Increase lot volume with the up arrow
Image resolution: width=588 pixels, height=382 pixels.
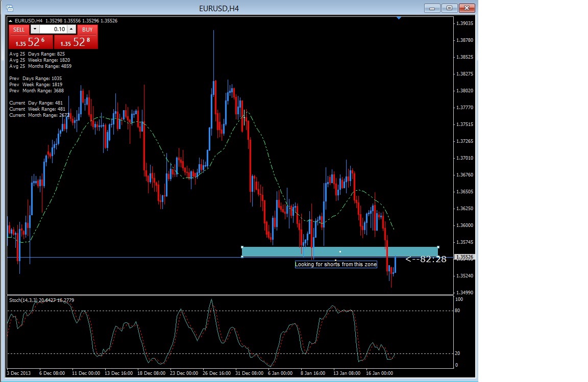coord(71,30)
